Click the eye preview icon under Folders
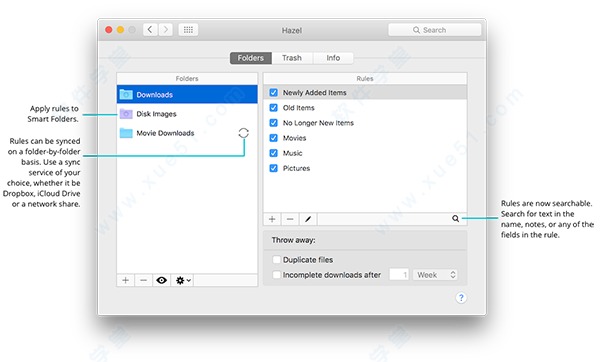The width and height of the screenshot is (600, 362). click(x=161, y=280)
